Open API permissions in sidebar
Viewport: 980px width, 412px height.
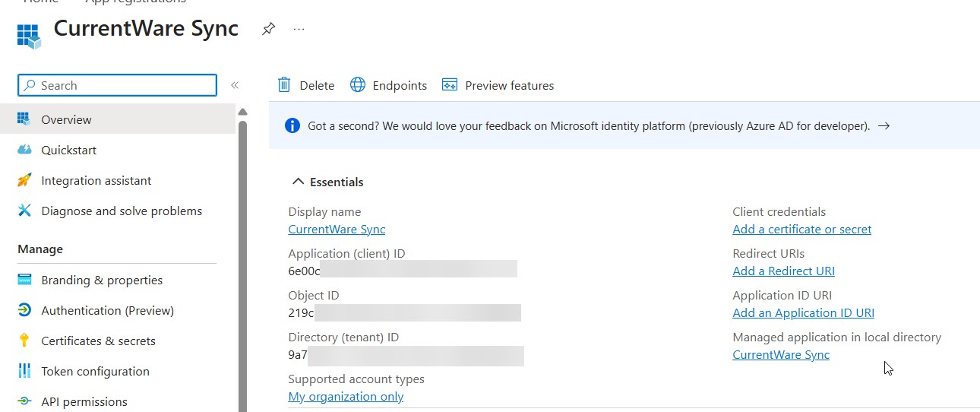84,401
